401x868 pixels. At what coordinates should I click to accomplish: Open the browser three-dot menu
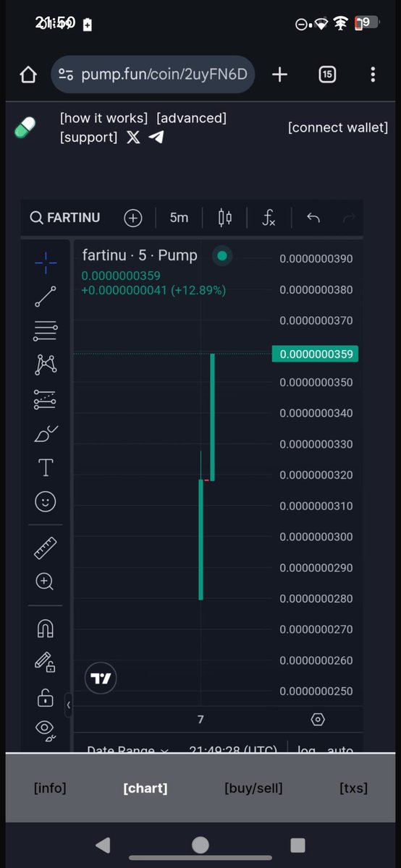(373, 75)
